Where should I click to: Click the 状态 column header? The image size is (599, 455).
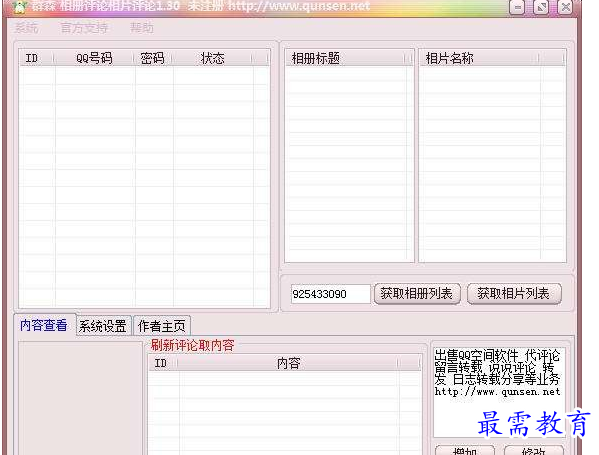[212, 58]
